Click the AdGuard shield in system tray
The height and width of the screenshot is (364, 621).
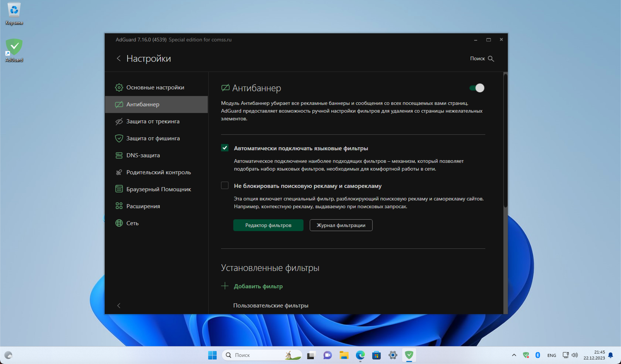526,355
